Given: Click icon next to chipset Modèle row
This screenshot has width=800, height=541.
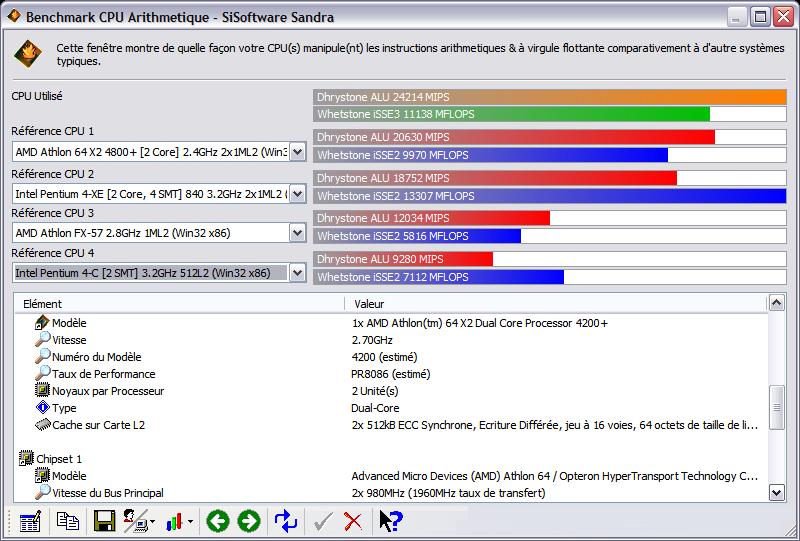Looking at the screenshot, I should 42,476.
